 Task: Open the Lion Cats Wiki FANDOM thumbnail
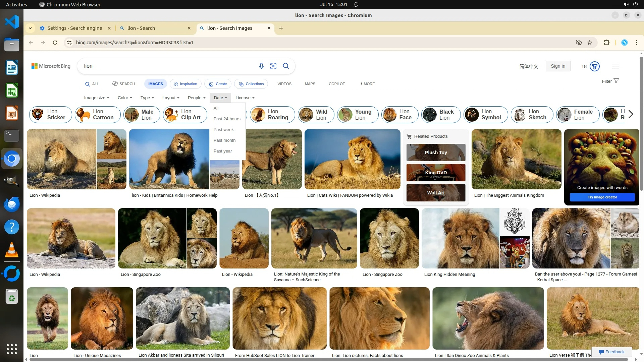(352, 159)
